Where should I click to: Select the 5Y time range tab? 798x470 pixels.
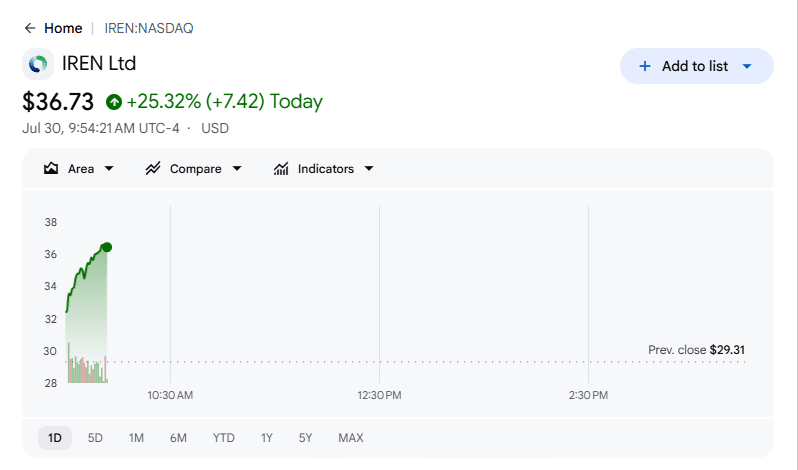point(305,438)
